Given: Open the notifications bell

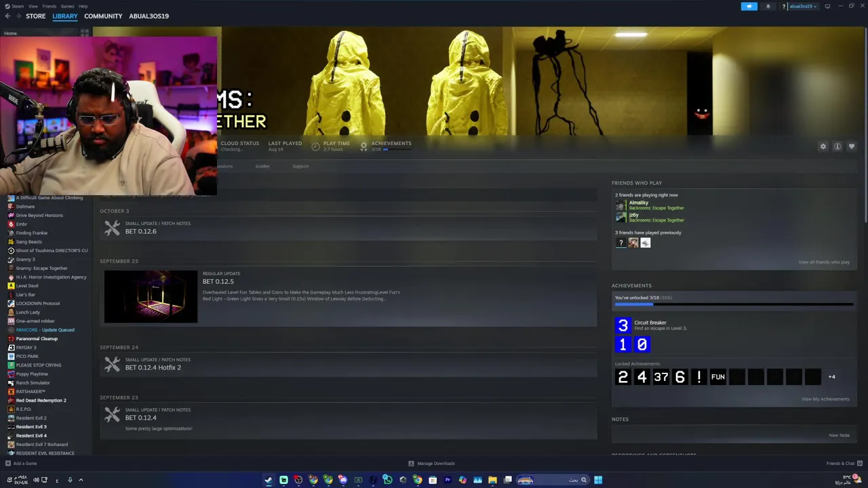Looking at the screenshot, I should [768, 6].
